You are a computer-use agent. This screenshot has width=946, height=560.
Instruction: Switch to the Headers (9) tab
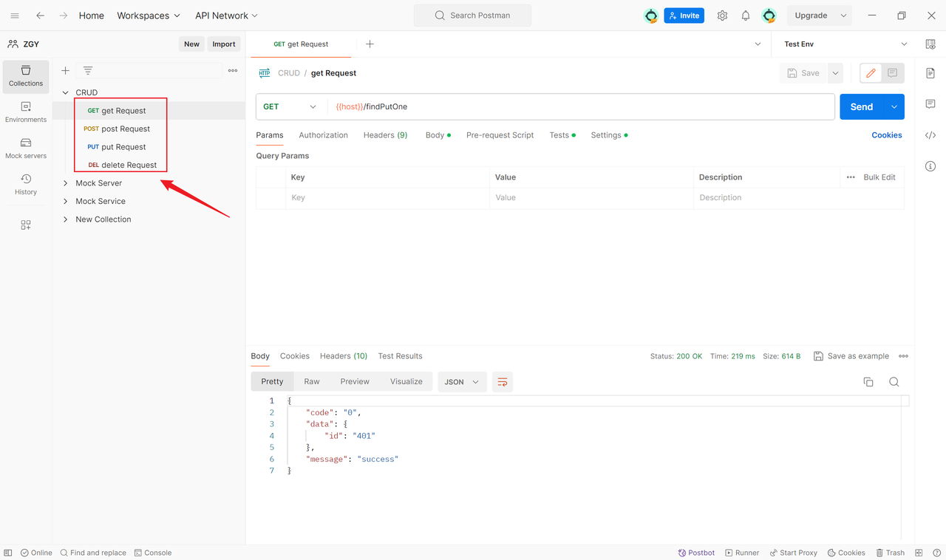point(385,135)
